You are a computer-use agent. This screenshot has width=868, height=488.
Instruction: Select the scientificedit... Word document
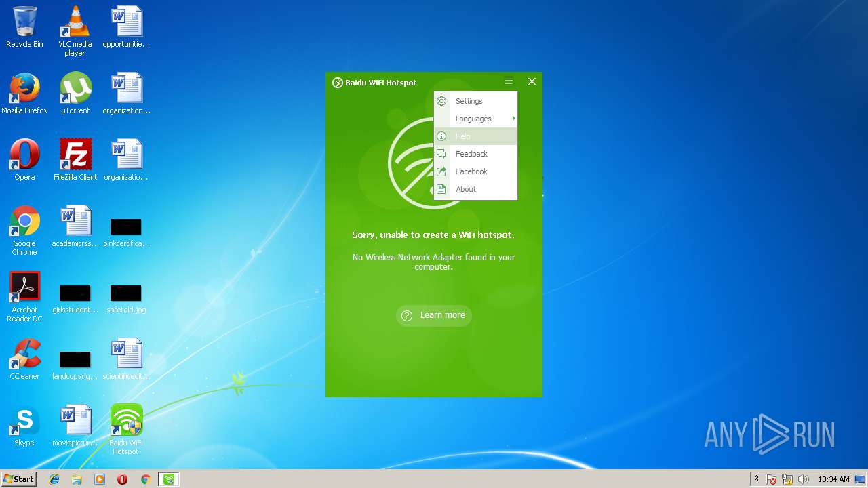pos(125,359)
